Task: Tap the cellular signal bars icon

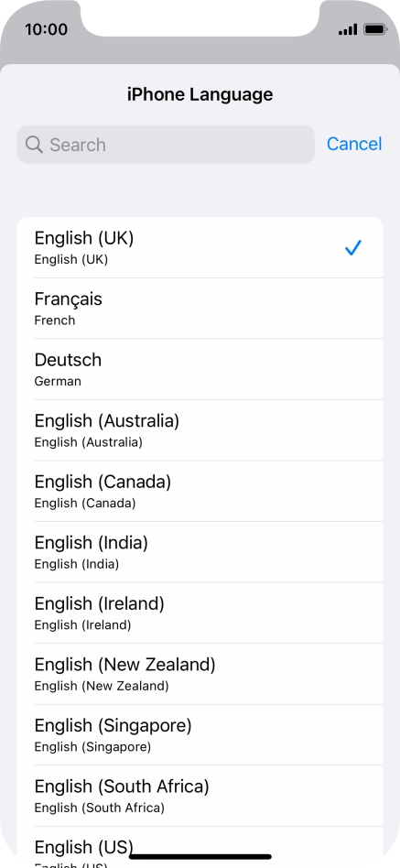Action: pyautogui.click(x=348, y=29)
